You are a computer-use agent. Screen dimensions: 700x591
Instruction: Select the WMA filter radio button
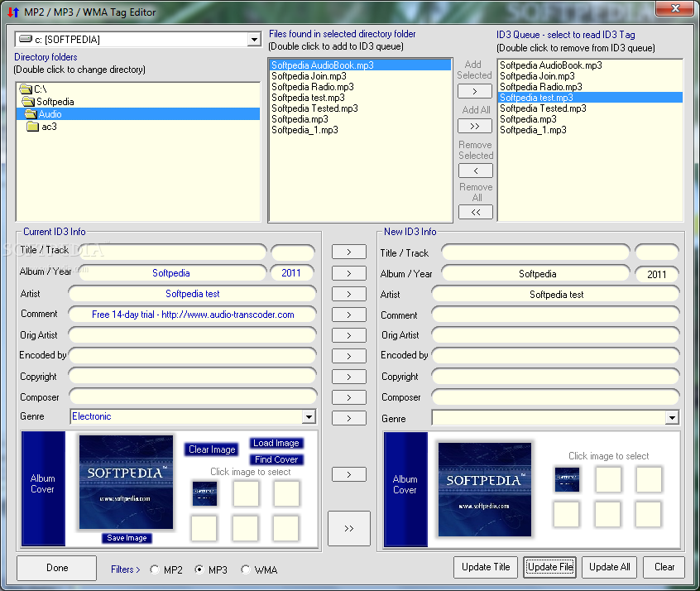245,569
